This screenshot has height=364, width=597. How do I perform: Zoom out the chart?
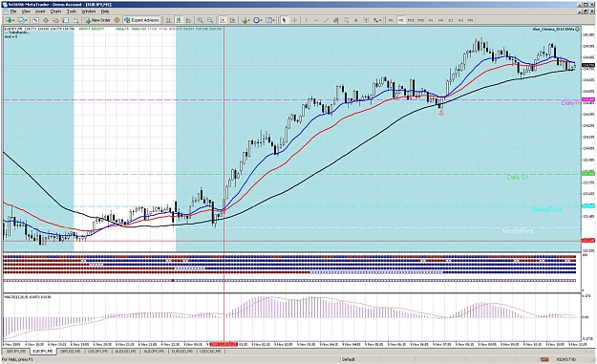[x=210, y=20]
